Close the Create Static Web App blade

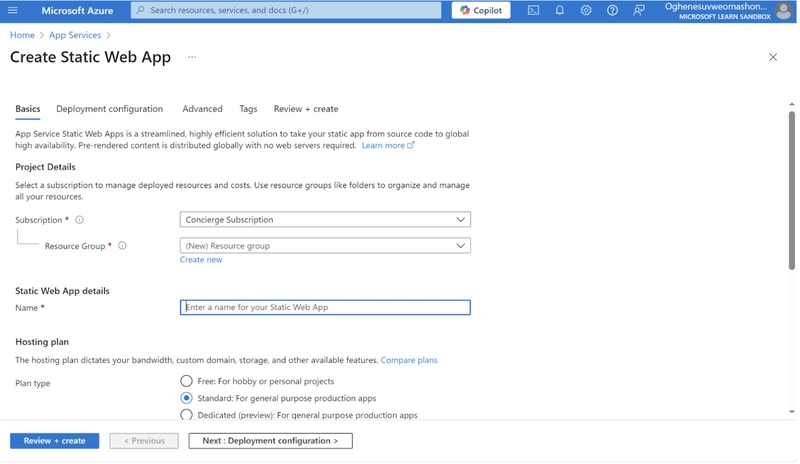[773, 57]
